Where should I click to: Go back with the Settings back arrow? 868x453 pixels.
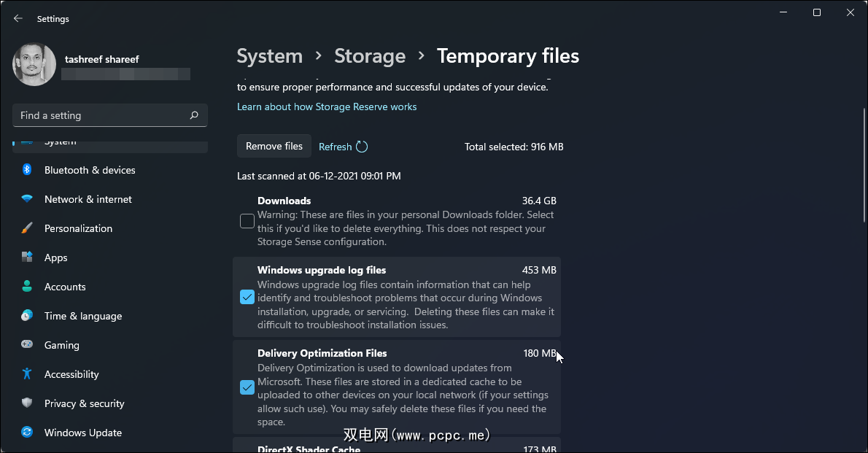click(18, 18)
